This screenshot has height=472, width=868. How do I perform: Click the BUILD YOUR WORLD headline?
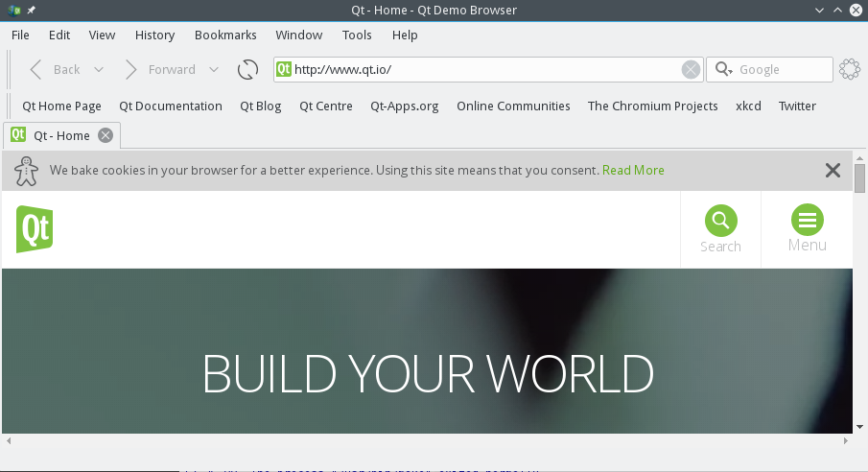click(x=428, y=374)
